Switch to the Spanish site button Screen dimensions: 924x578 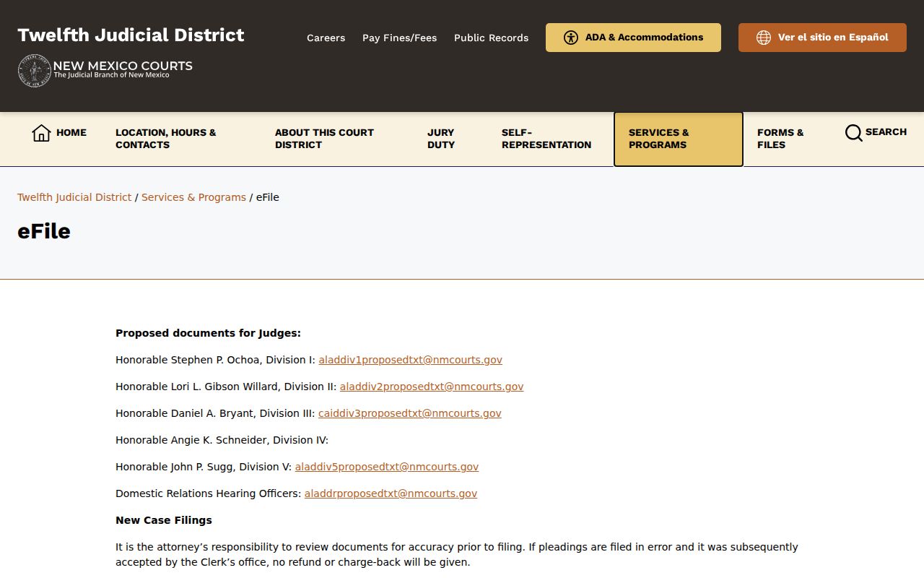pyautogui.click(x=822, y=38)
